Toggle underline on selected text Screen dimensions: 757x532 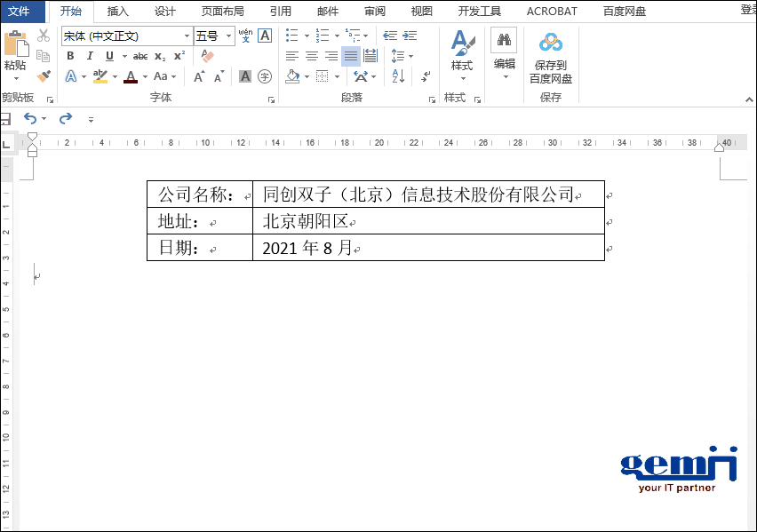[x=108, y=56]
